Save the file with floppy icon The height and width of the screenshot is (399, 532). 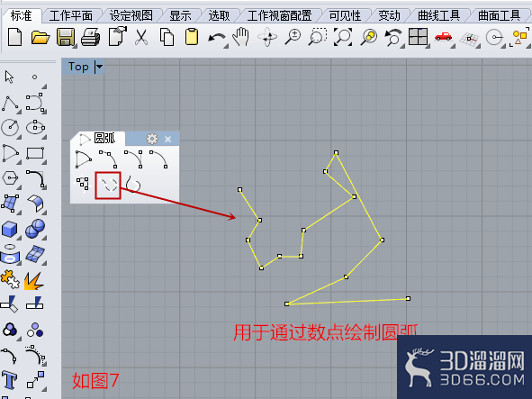point(66,37)
